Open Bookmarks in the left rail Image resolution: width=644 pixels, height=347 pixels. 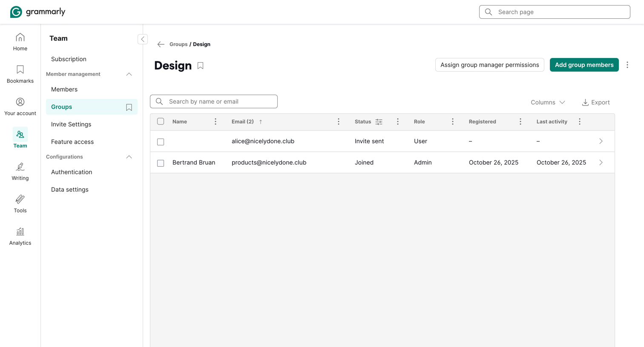(20, 75)
